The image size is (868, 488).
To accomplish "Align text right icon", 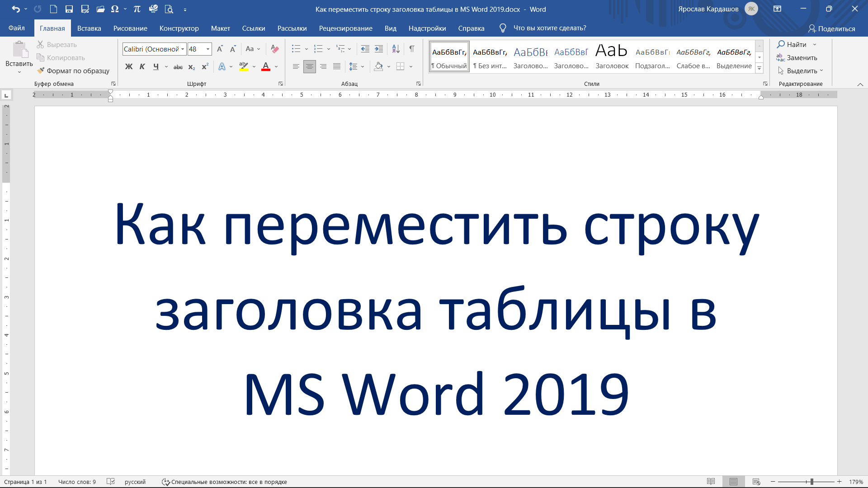I will (x=323, y=67).
